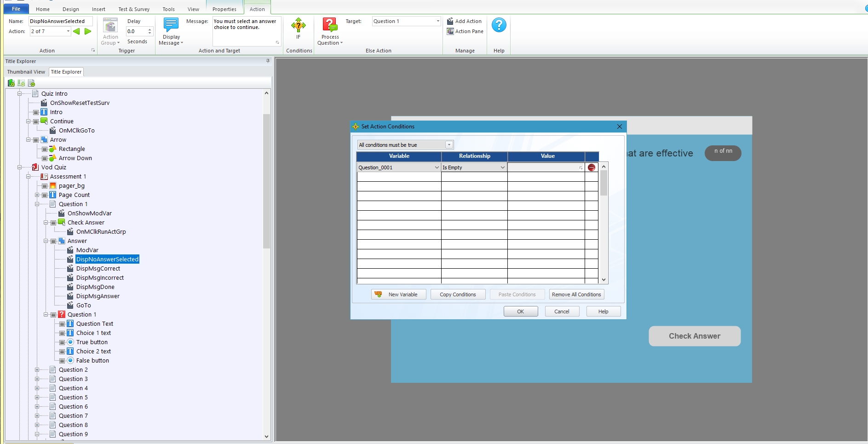
Task: Select the OnMClkRunActGrp action
Action: [x=101, y=231]
